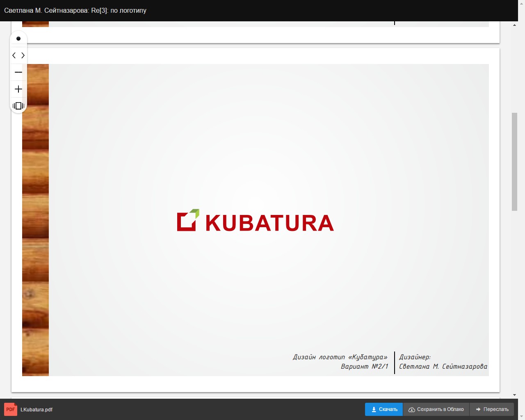
Task: Click the red square logo emblem
Action: click(188, 220)
